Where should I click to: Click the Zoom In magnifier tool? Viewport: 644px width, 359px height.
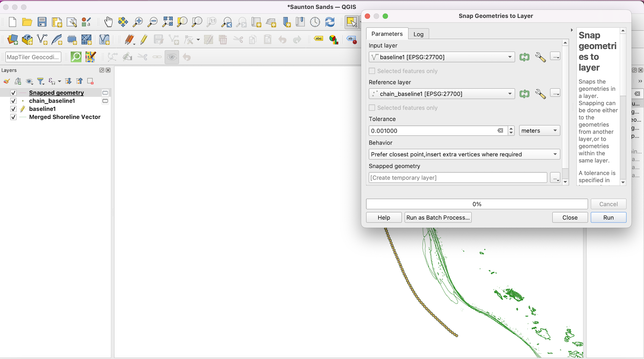pyautogui.click(x=138, y=22)
